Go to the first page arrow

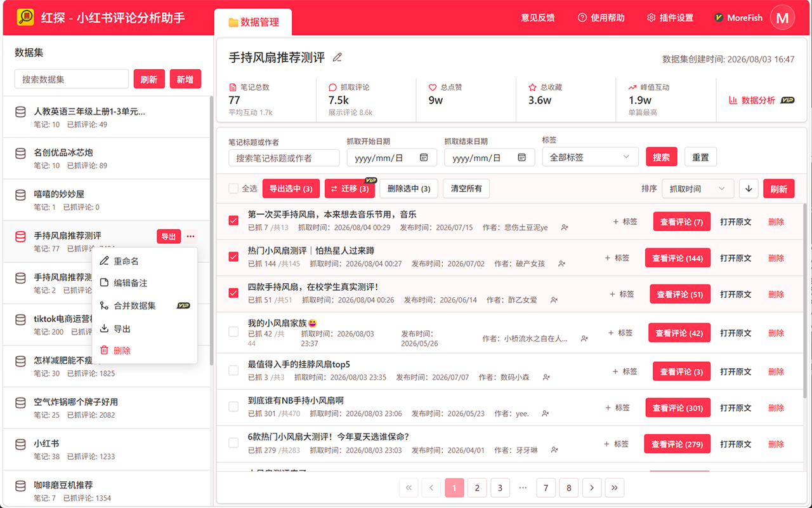click(409, 488)
